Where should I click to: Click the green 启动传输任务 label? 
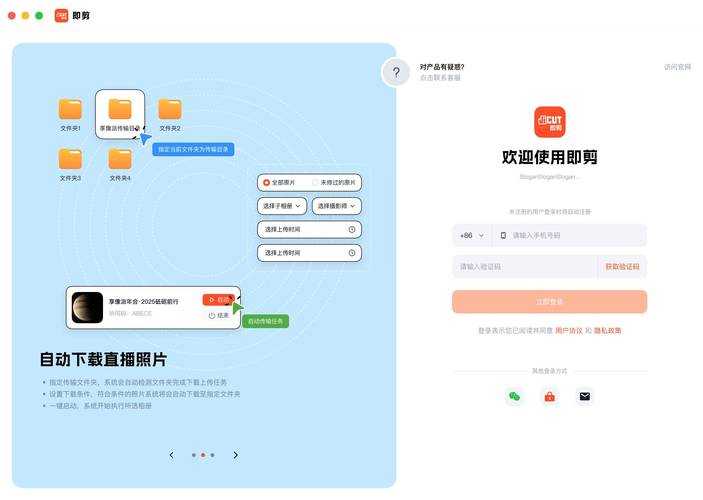(x=265, y=322)
